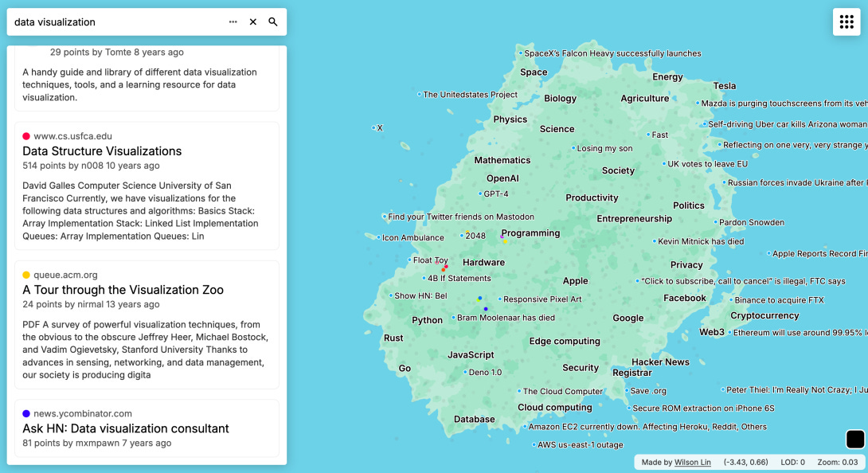The image size is (868, 473).
Task: Open 'Find your Twitter friends on Mastodon' post
Action: pos(460,217)
